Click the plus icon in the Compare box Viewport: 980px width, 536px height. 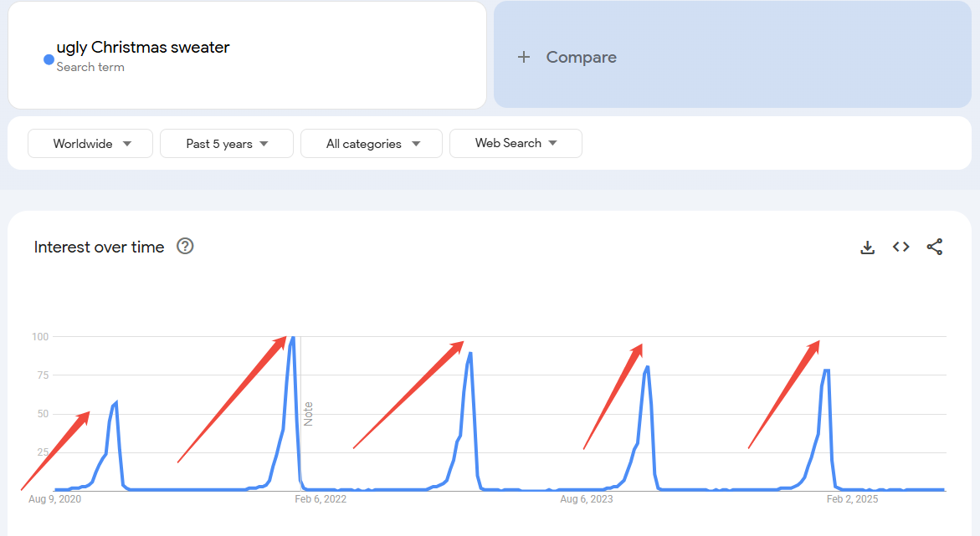[x=524, y=57]
